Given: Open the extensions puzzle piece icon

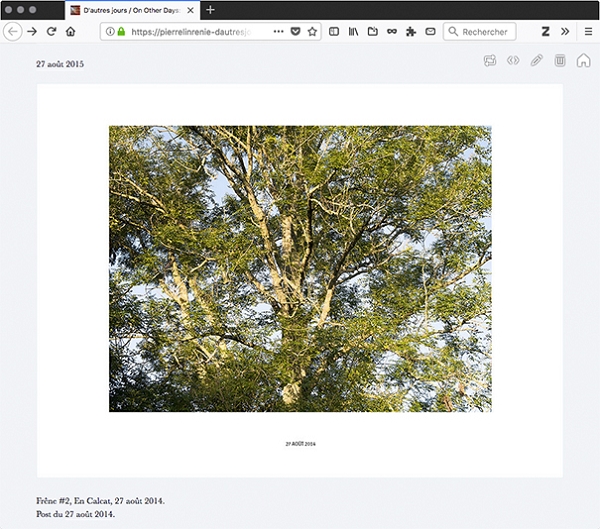Looking at the screenshot, I should [x=411, y=32].
